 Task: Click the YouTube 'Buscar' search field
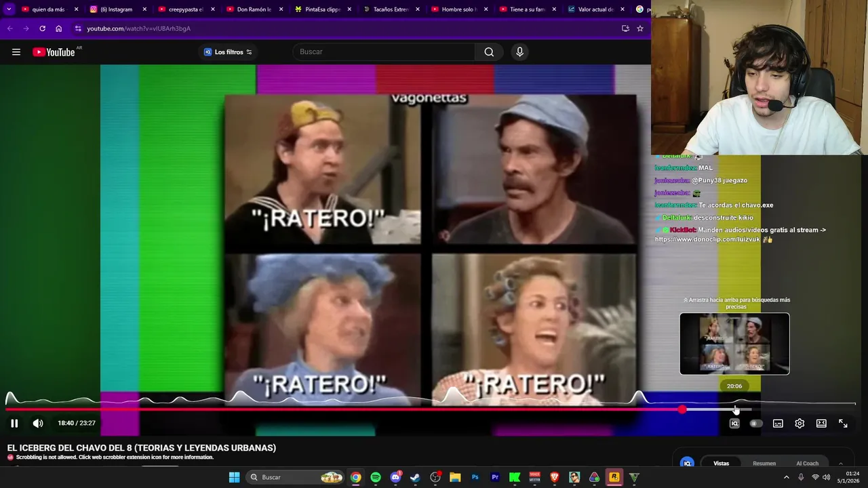point(384,52)
